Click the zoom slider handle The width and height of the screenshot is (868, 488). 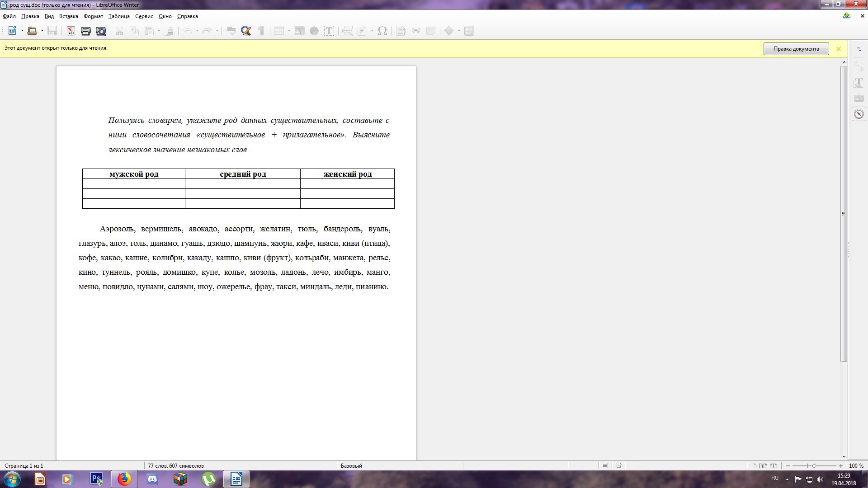coord(814,466)
